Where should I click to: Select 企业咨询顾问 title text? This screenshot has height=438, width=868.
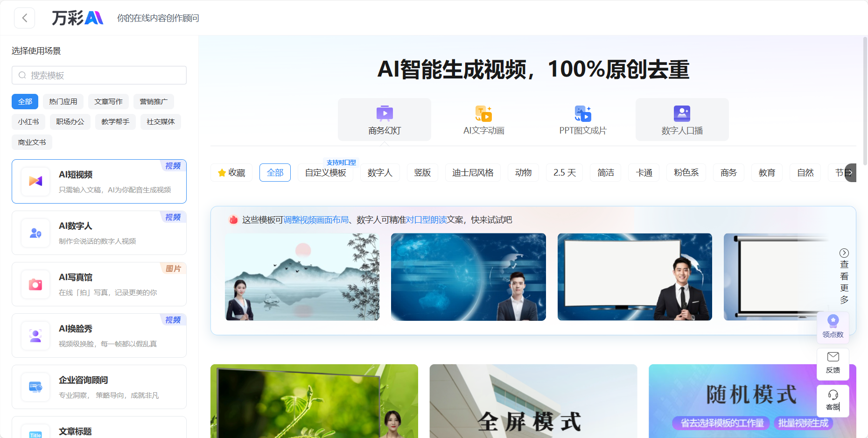coord(84,380)
